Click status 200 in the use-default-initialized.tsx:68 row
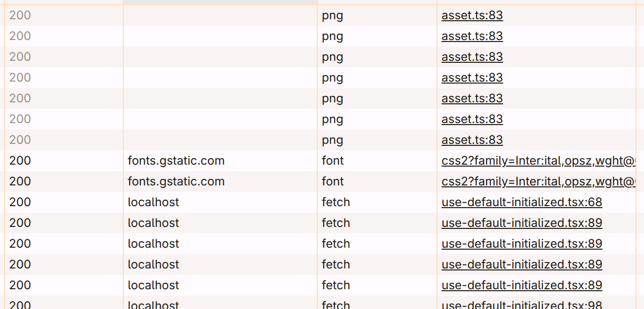 [x=20, y=202]
